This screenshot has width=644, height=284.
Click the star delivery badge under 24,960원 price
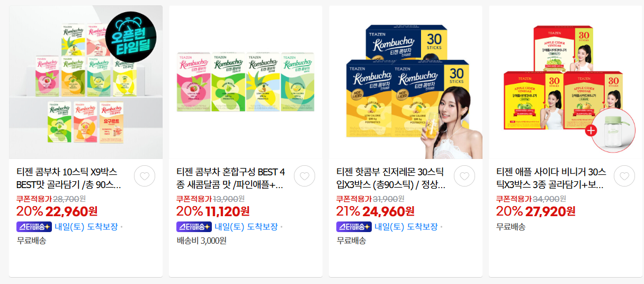coord(353,227)
